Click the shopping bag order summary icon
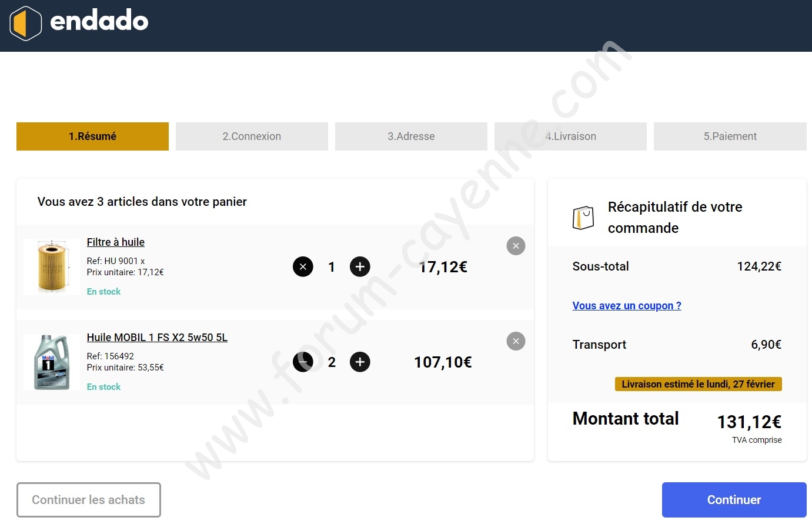The width and height of the screenshot is (812, 524). pyautogui.click(x=583, y=218)
